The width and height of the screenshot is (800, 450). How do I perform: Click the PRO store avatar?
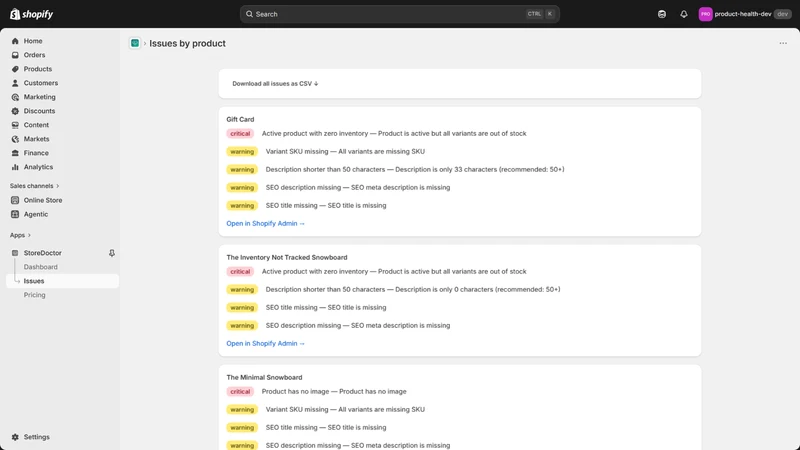tap(705, 14)
